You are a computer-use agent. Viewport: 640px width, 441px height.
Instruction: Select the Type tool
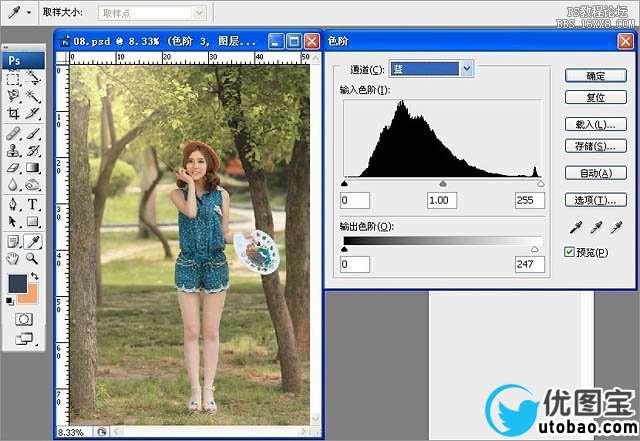pyautogui.click(x=33, y=204)
